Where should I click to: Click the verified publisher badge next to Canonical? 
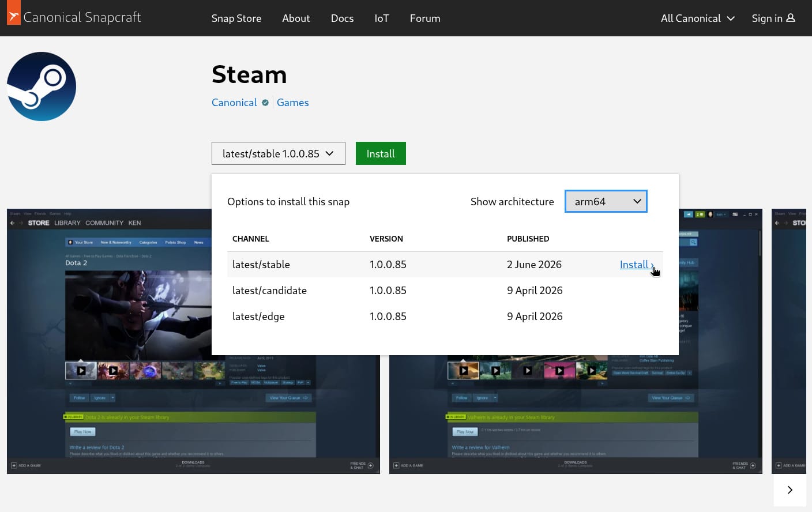tap(265, 103)
